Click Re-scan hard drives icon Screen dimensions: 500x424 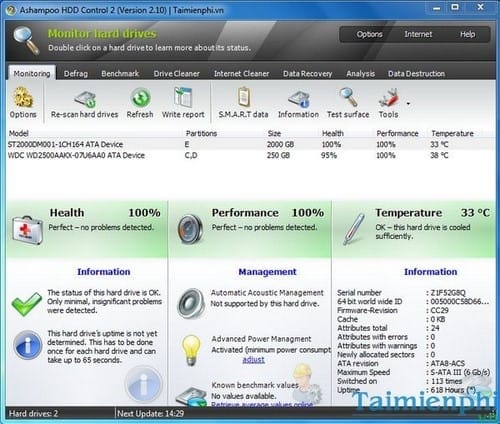(x=85, y=99)
